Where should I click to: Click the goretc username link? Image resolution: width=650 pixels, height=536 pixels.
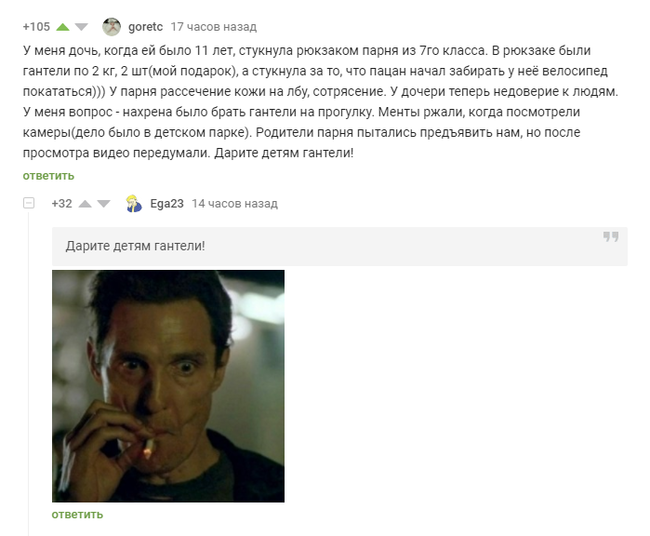pyautogui.click(x=145, y=27)
